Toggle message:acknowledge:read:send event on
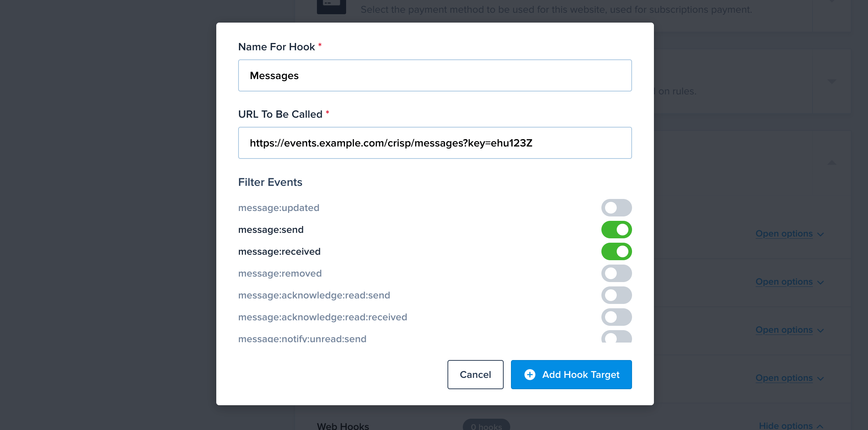Screen dimensions: 868x430 click(x=616, y=295)
